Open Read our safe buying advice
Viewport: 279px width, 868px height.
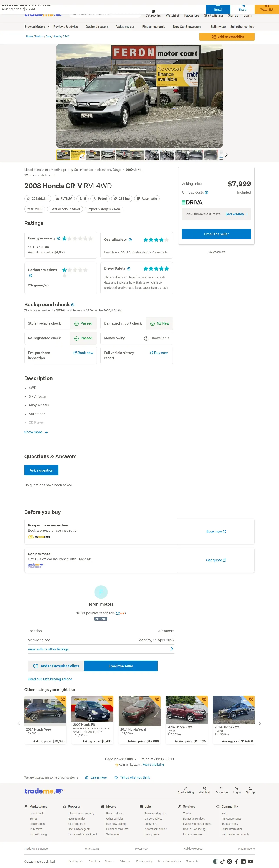[x=50, y=679]
